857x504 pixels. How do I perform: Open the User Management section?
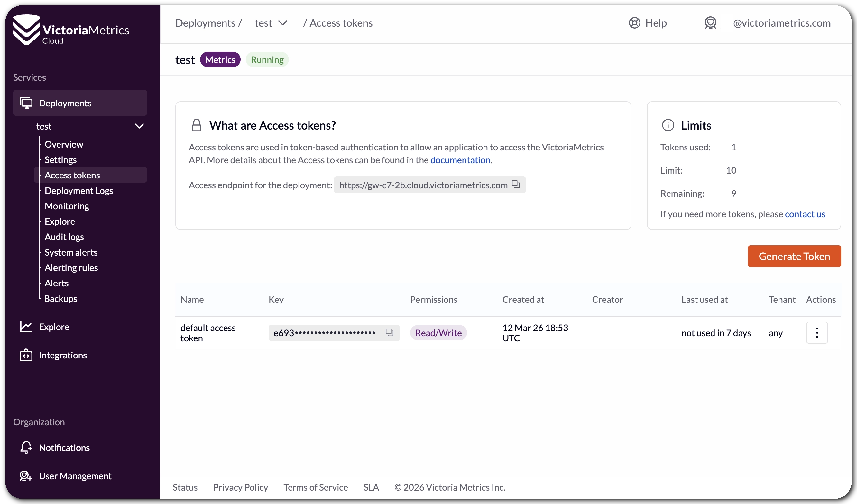pyautogui.click(x=75, y=476)
